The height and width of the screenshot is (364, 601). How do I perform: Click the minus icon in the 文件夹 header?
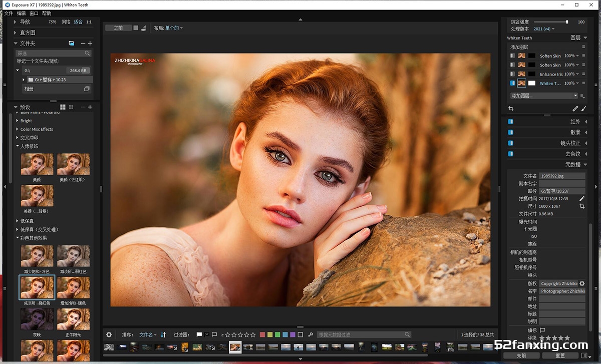(x=83, y=44)
